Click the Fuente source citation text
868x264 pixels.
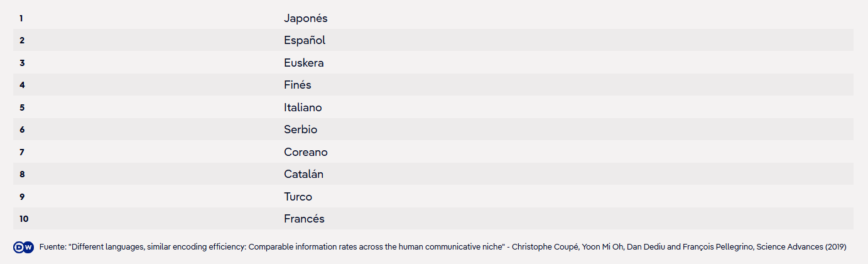[x=443, y=247]
